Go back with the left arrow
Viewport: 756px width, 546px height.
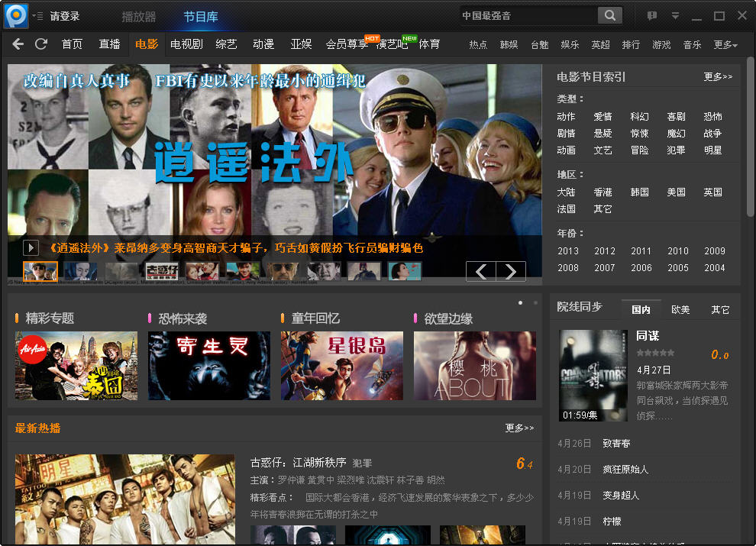18,44
